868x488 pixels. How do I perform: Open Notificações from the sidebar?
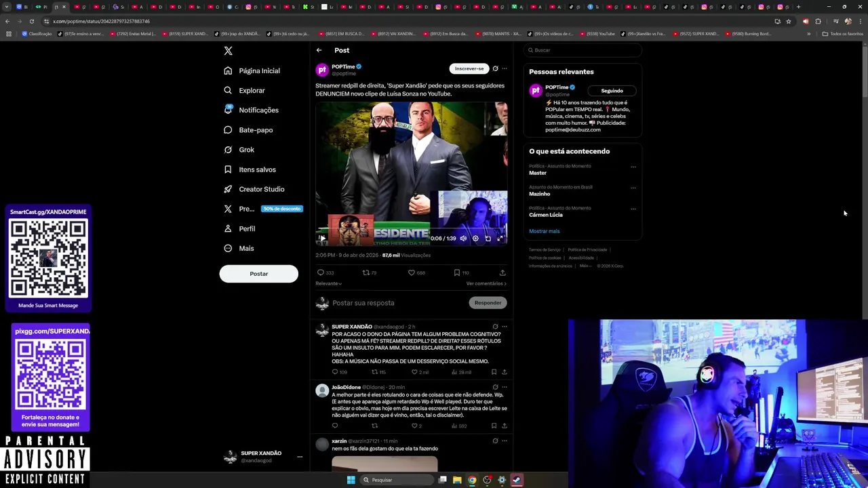point(251,110)
